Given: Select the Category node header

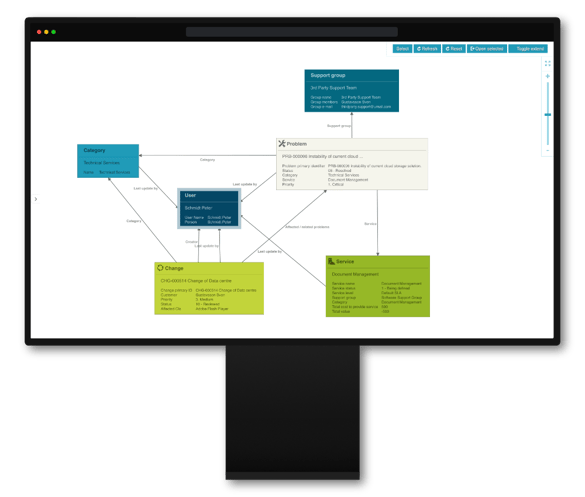Looking at the screenshot, I should point(108,150).
